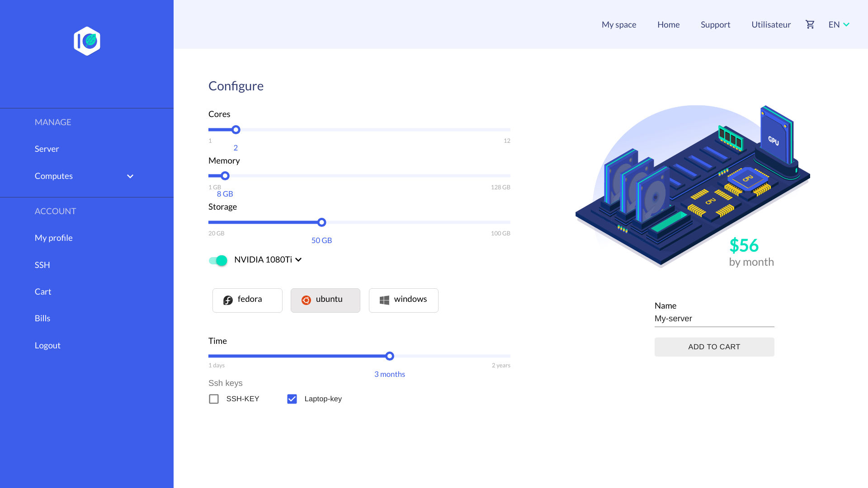Screen dimensions: 868x488
Task: Enable the SSH-KEY checkbox
Action: tap(213, 399)
